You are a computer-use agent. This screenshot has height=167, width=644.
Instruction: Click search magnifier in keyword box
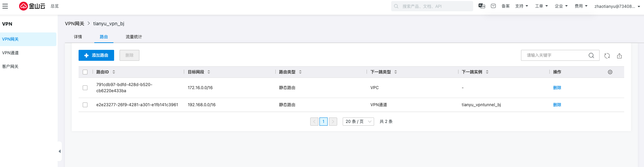(x=591, y=55)
